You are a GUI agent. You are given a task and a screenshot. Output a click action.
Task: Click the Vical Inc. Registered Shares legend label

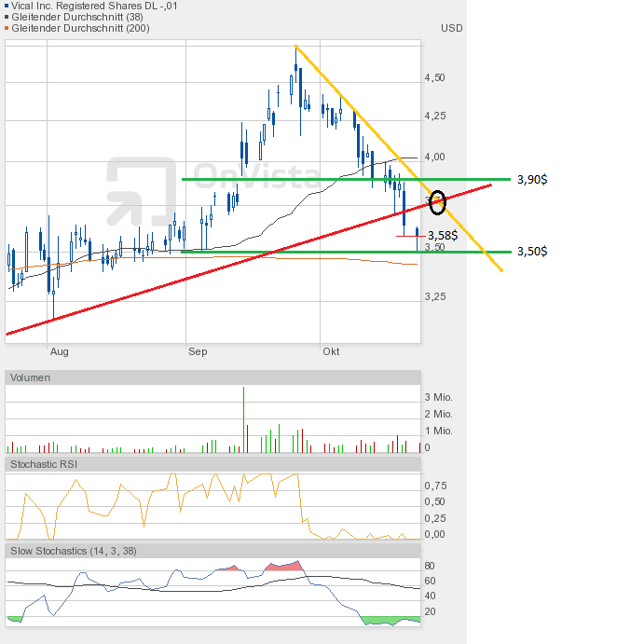point(94,6)
